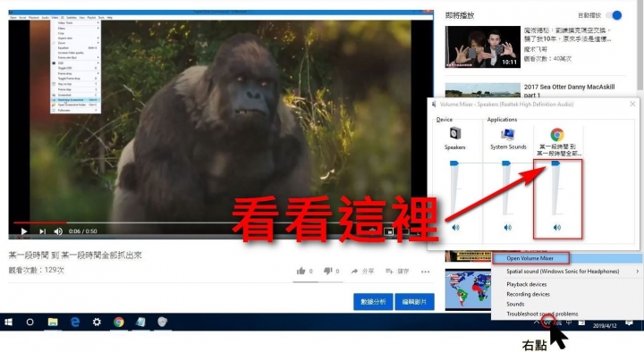Show hidden tray icons chevron
The width and height of the screenshot is (644, 352).
[537, 323]
